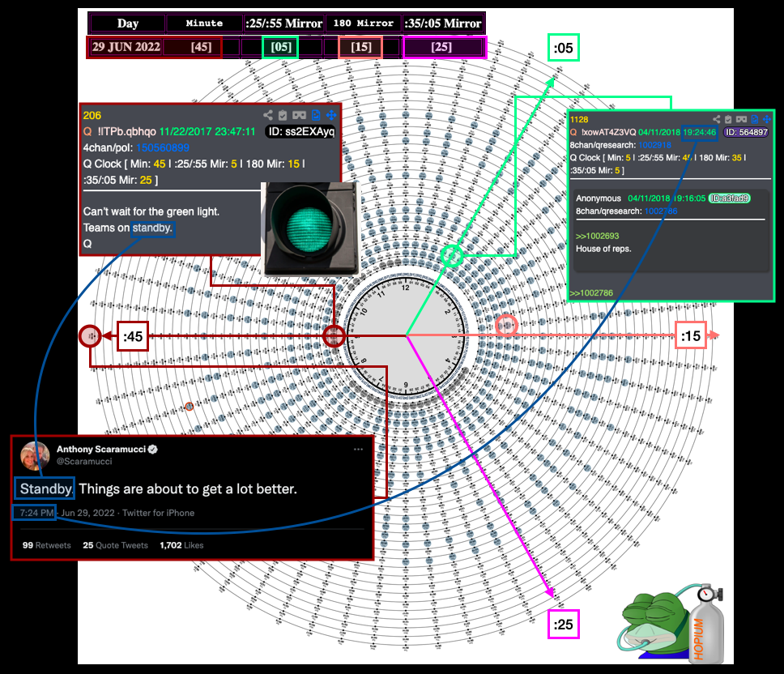This screenshot has width=784, height=674.
Task: Click the 99 Retweets count
Action: [46, 545]
